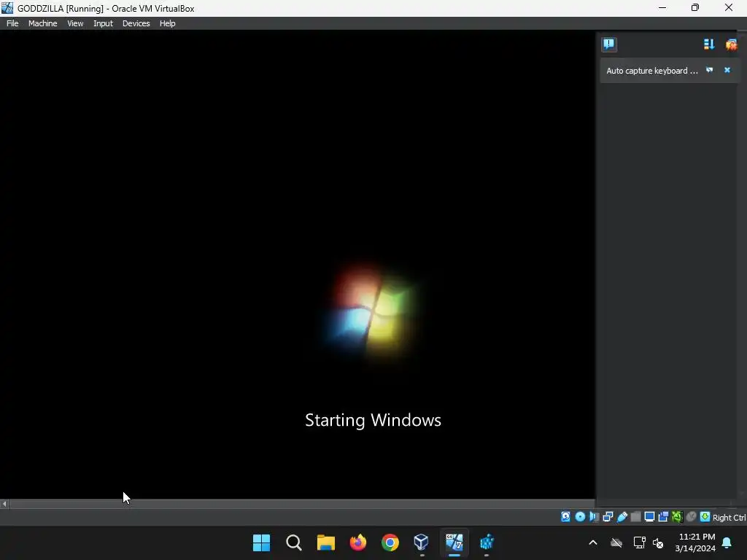Viewport: 747px width, 560px height.
Task: Forbid the Auto capture keyboard notification
Action: click(x=709, y=70)
